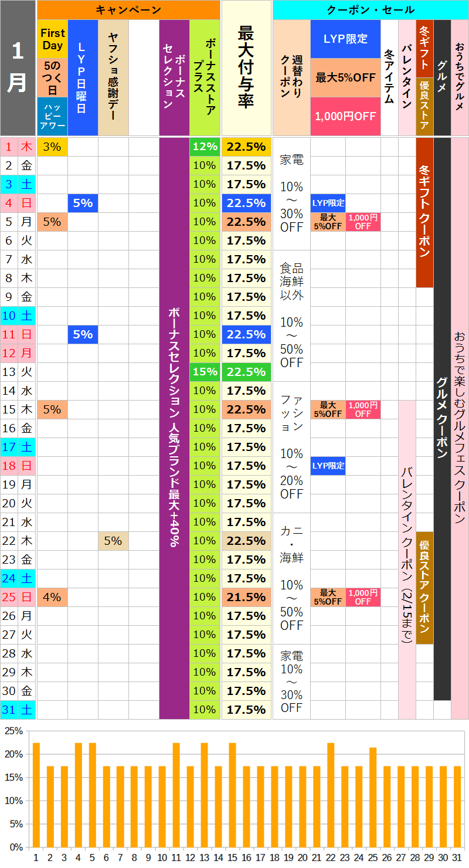469x868 pixels.
Task: Open the バレンタインクーポン (2/15まで) banner
Action: click(x=407, y=560)
